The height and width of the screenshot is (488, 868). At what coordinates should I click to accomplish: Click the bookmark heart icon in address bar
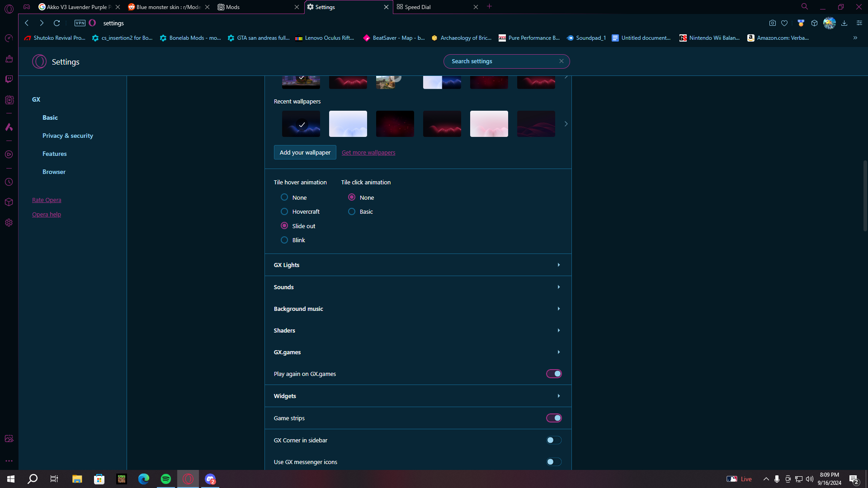coord(784,23)
